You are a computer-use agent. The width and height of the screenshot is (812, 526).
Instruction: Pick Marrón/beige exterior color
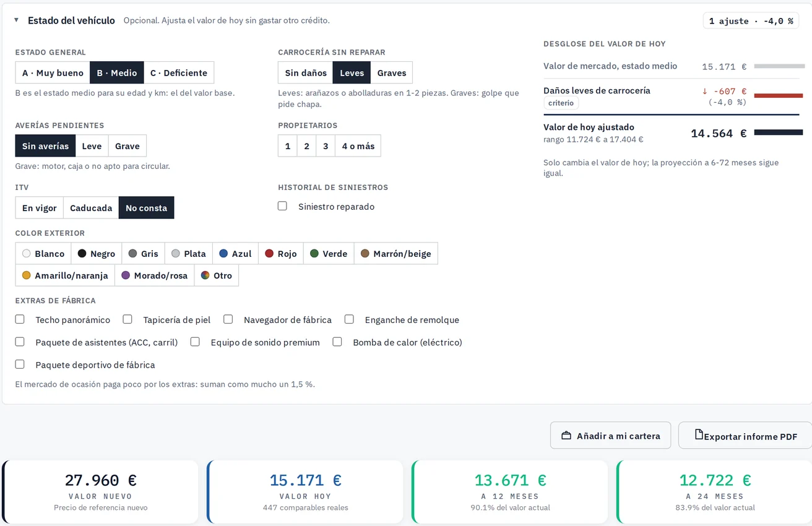[x=396, y=254]
